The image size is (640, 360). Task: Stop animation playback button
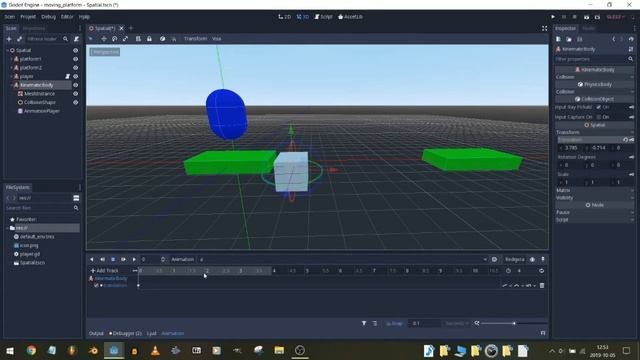pyautogui.click(x=113, y=259)
